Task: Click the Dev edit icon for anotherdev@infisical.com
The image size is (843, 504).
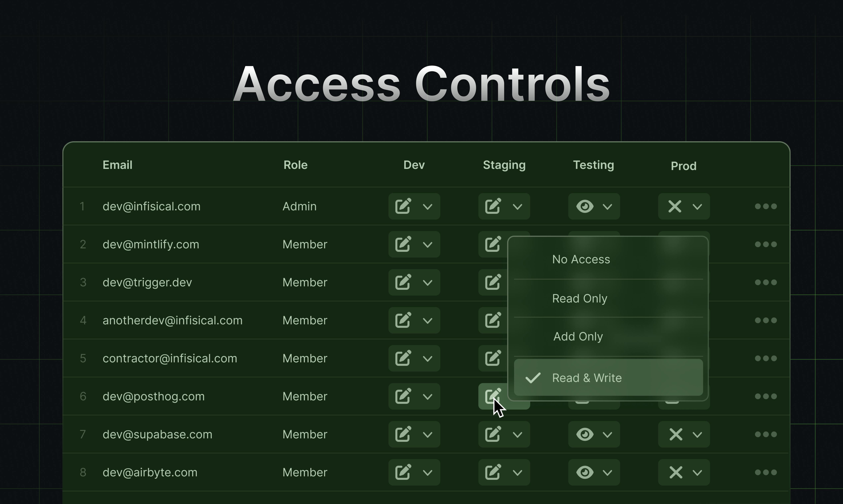Action: [403, 320]
